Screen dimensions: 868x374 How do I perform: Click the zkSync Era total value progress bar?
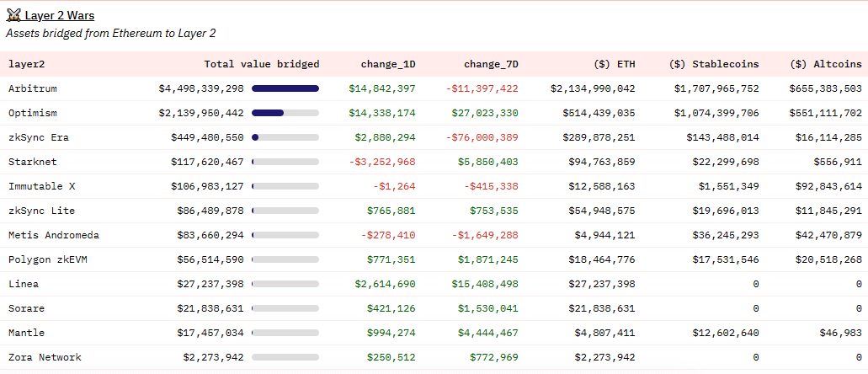(285, 137)
